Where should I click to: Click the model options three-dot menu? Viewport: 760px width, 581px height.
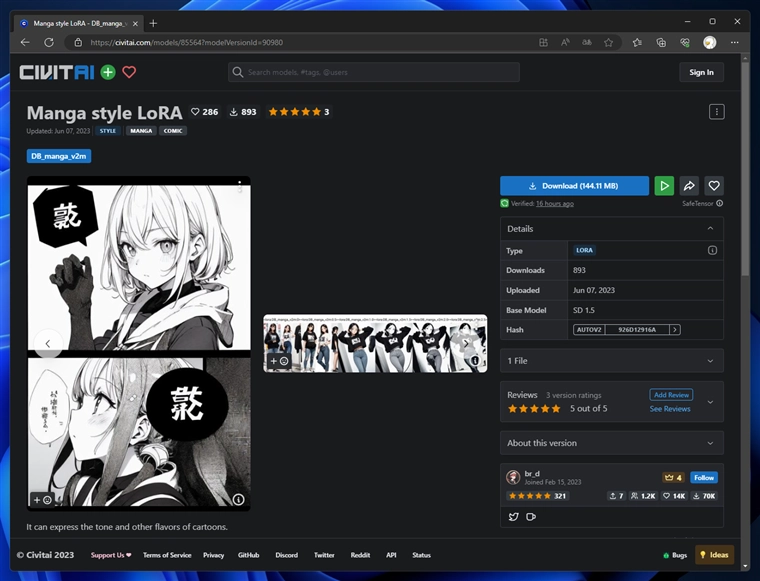coord(716,112)
